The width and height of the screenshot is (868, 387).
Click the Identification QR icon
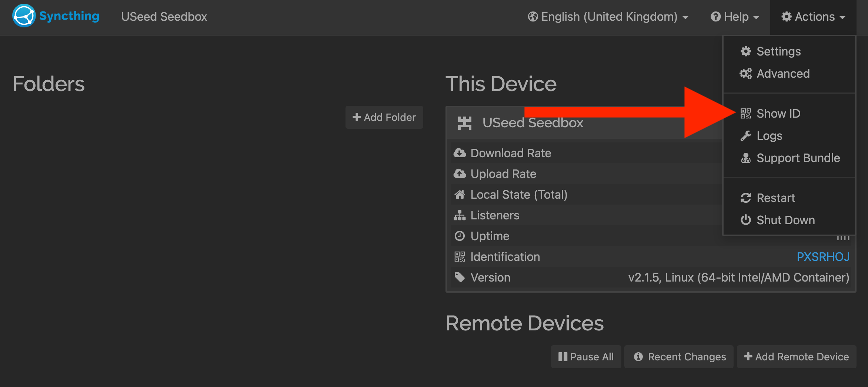460,257
